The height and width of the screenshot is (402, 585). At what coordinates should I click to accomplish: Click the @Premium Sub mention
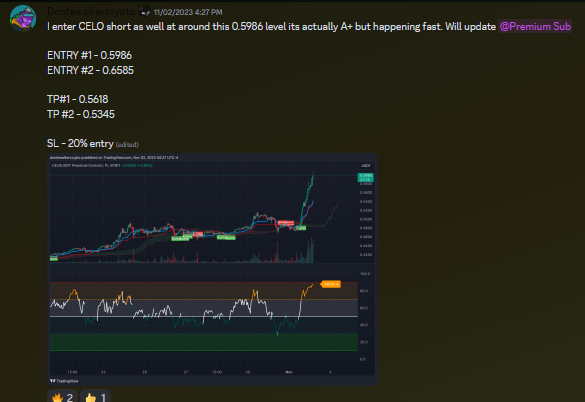[535, 27]
